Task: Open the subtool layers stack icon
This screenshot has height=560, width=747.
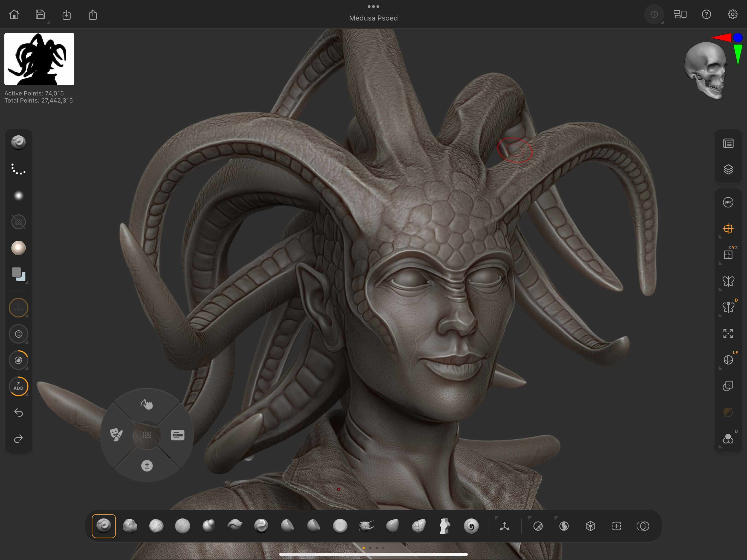Action: tap(728, 169)
